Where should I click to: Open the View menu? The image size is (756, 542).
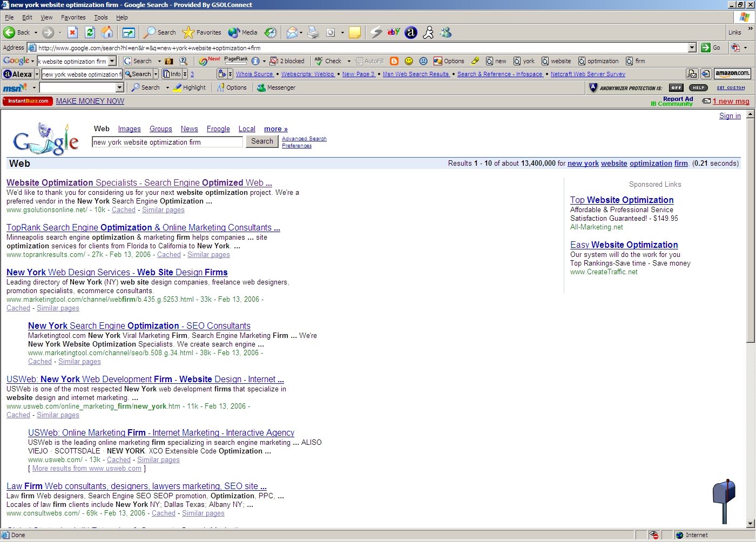pos(46,17)
